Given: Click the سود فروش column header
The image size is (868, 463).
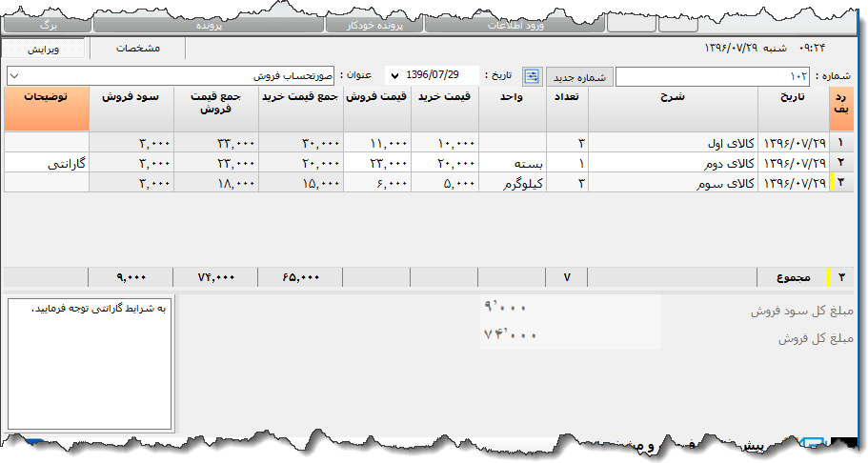Looking at the screenshot, I should [x=131, y=109].
